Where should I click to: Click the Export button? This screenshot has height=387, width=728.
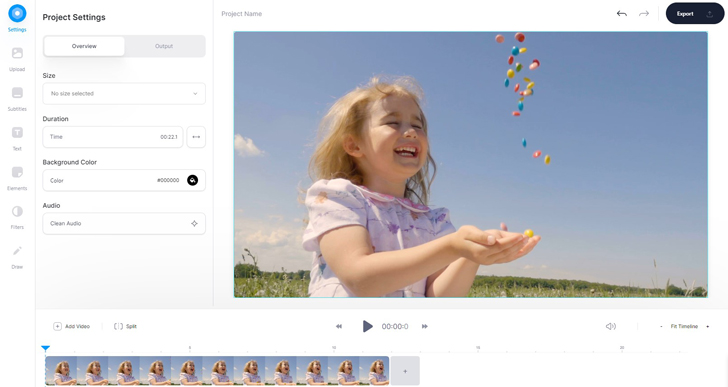point(695,13)
